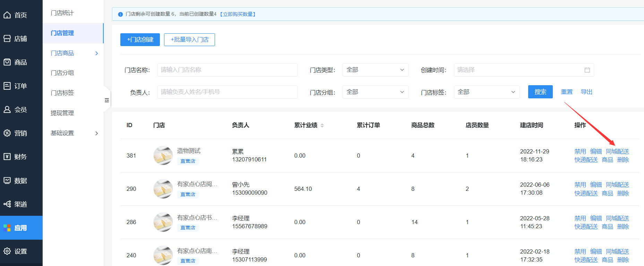644x266 pixels.
Task: Open the 门店统计 menu item
Action: pyautogui.click(x=62, y=13)
